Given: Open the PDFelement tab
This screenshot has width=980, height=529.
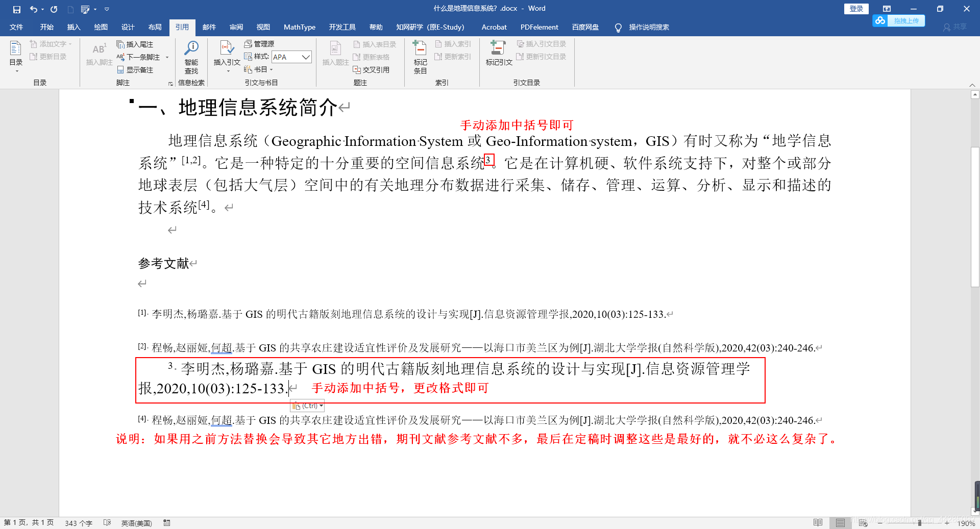Looking at the screenshot, I should point(540,27).
